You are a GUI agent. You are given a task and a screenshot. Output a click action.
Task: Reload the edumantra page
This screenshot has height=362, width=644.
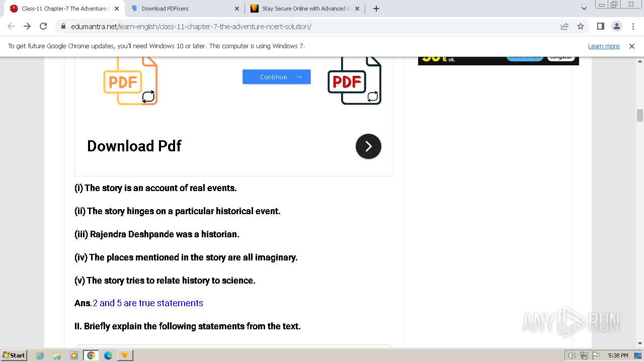point(43,26)
